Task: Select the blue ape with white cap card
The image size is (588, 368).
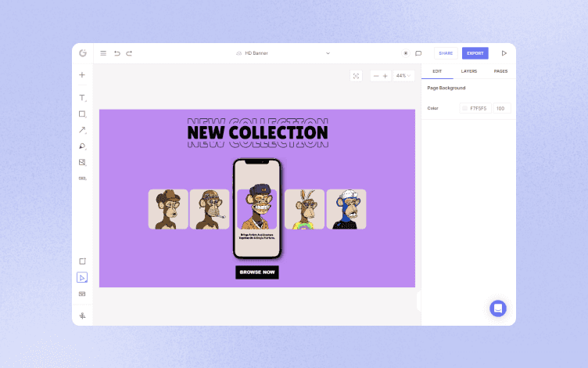Action: (x=346, y=209)
